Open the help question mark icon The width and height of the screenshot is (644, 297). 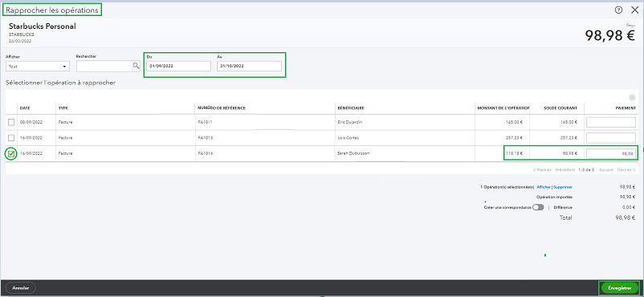(618, 10)
